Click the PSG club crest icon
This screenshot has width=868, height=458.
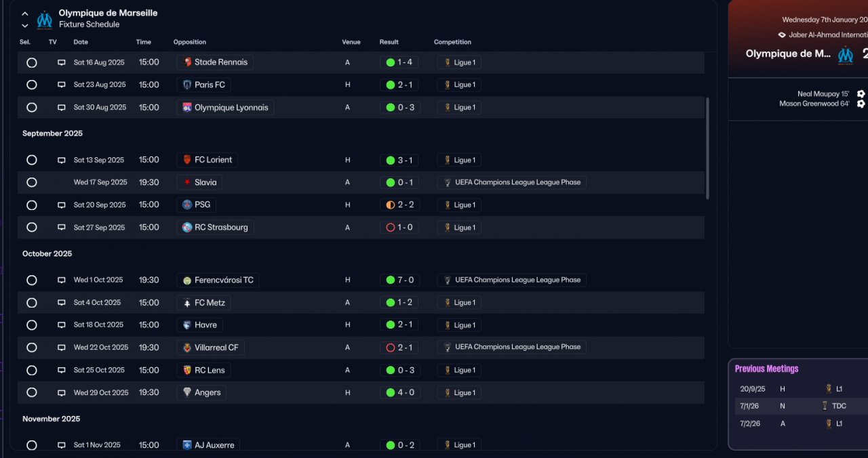tap(187, 205)
